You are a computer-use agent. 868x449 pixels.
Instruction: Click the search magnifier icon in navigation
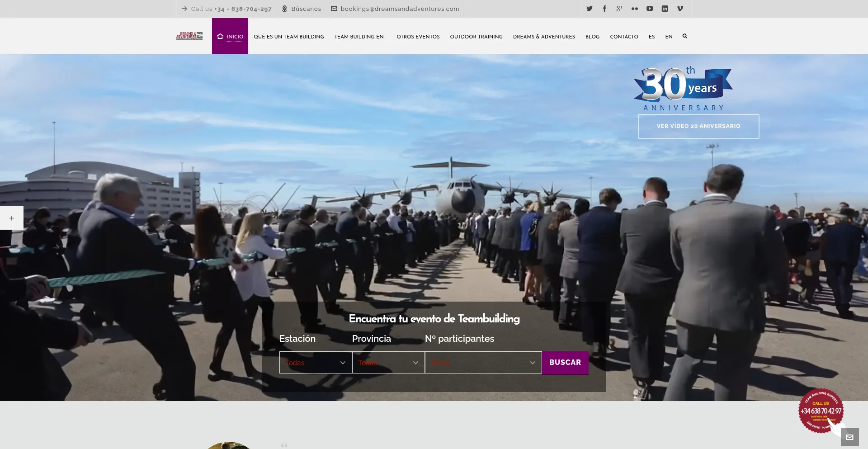point(684,36)
